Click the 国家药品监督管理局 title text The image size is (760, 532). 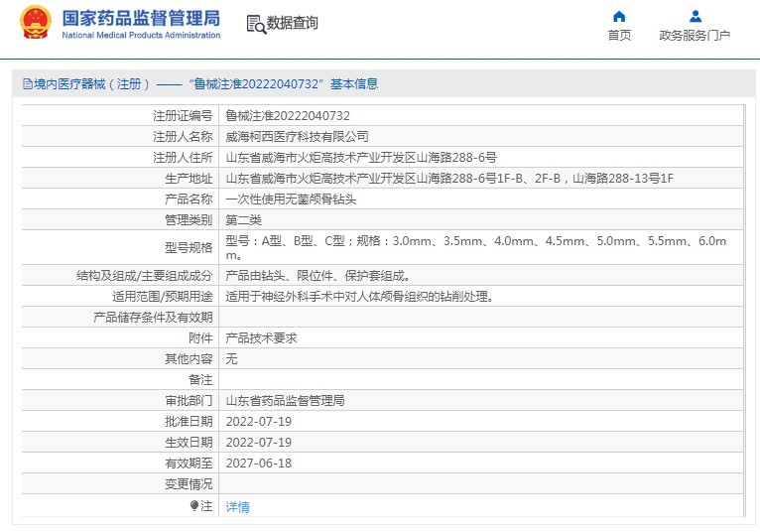[x=141, y=19]
